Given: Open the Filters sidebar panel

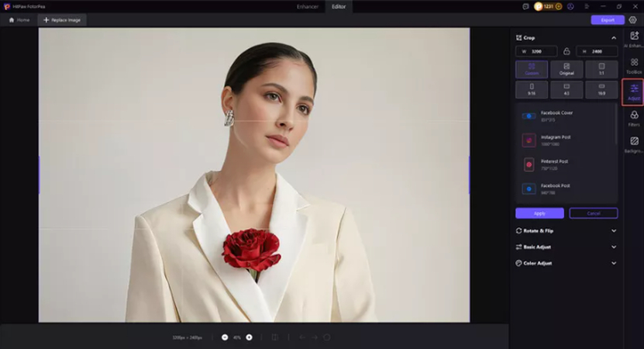Looking at the screenshot, I should tap(634, 119).
